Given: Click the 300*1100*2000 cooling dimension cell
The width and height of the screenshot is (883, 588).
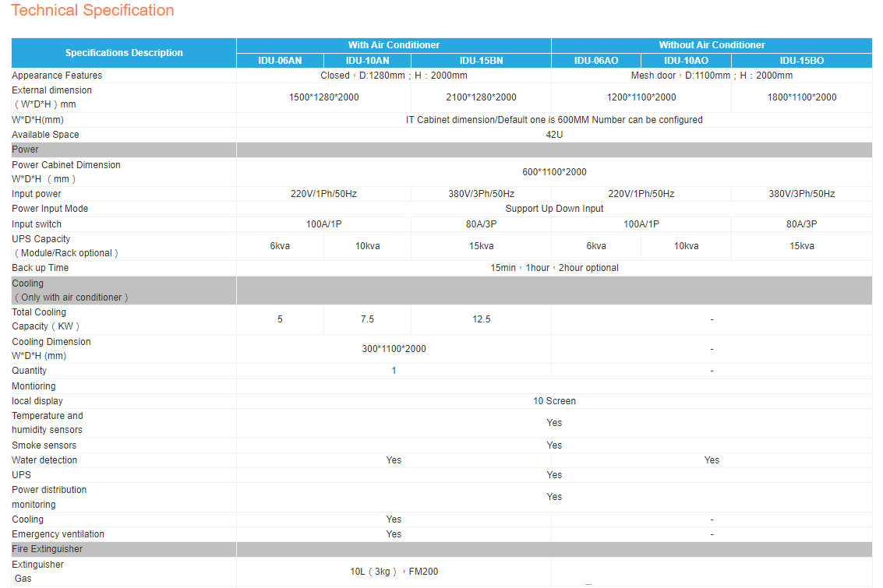Looking at the screenshot, I should coord(394,349).
